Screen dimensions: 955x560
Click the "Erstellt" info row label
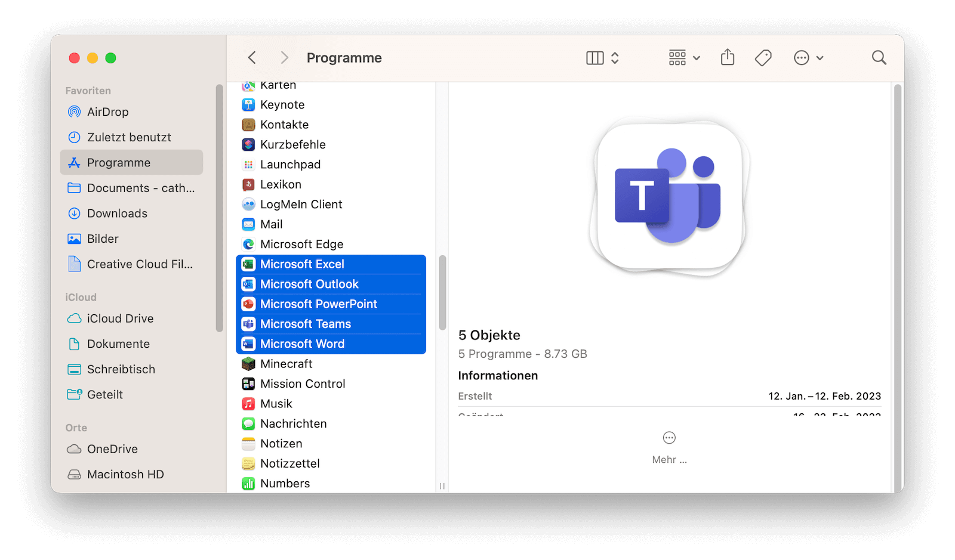click(475, 396)
